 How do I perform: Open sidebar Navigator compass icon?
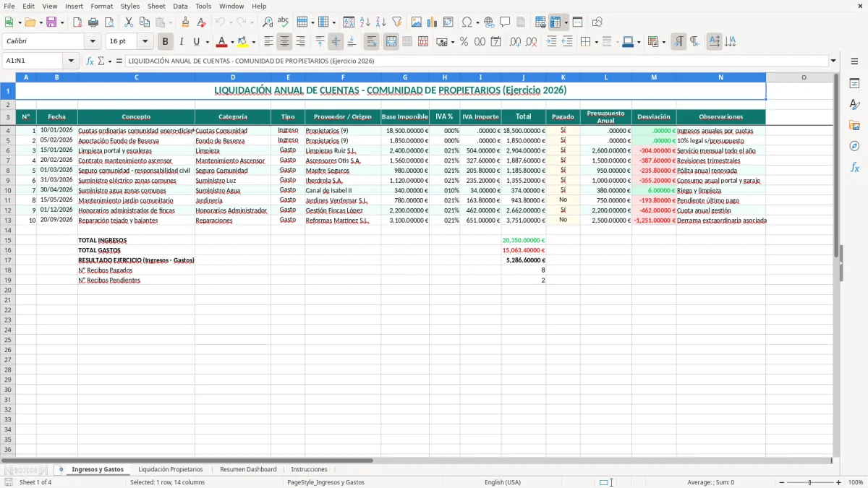(x=854, y=146)
